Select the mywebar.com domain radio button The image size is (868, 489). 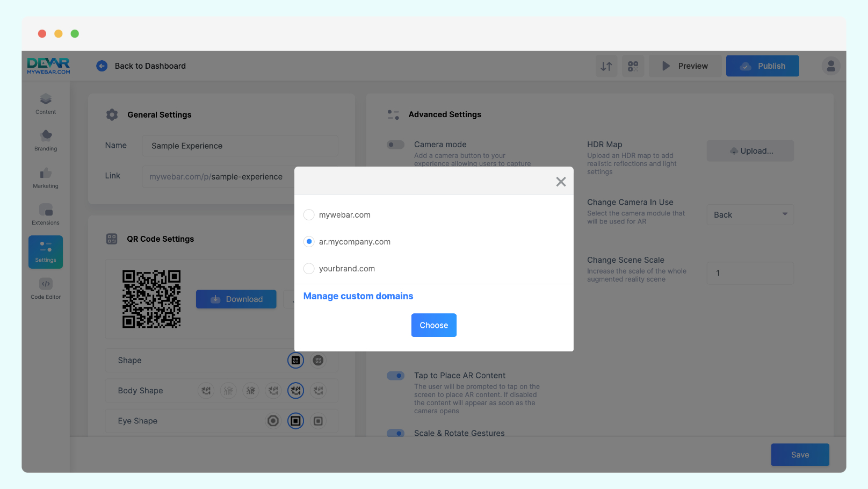(309, 214)
